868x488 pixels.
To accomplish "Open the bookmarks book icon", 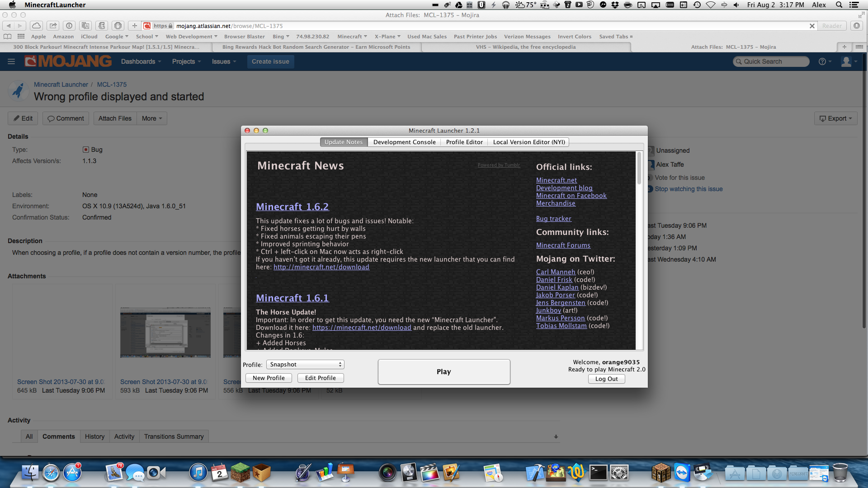I will [x=7, y=37].
